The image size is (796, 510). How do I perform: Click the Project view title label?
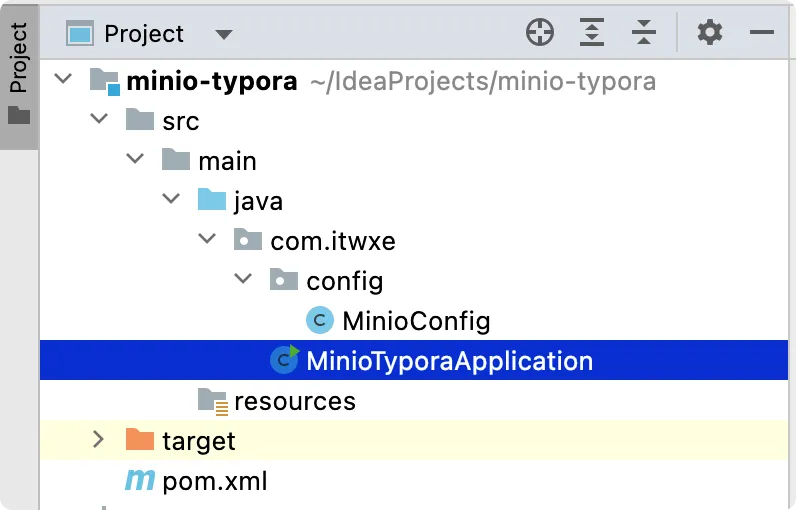[x=144, y=34]
